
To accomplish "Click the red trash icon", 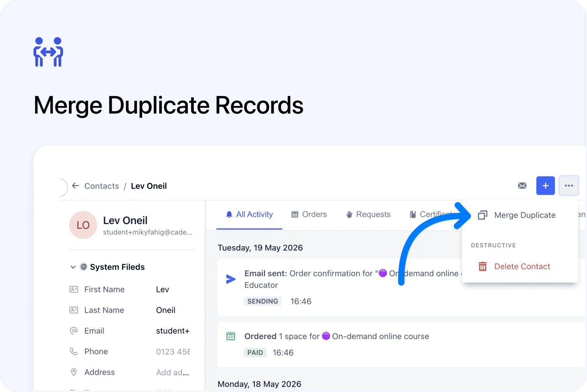I will point(482,266).
